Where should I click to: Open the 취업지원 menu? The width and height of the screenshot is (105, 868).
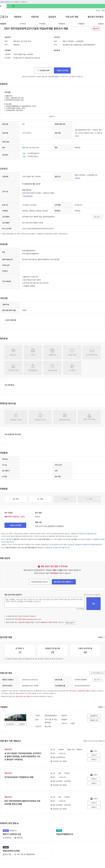(35, 17)
